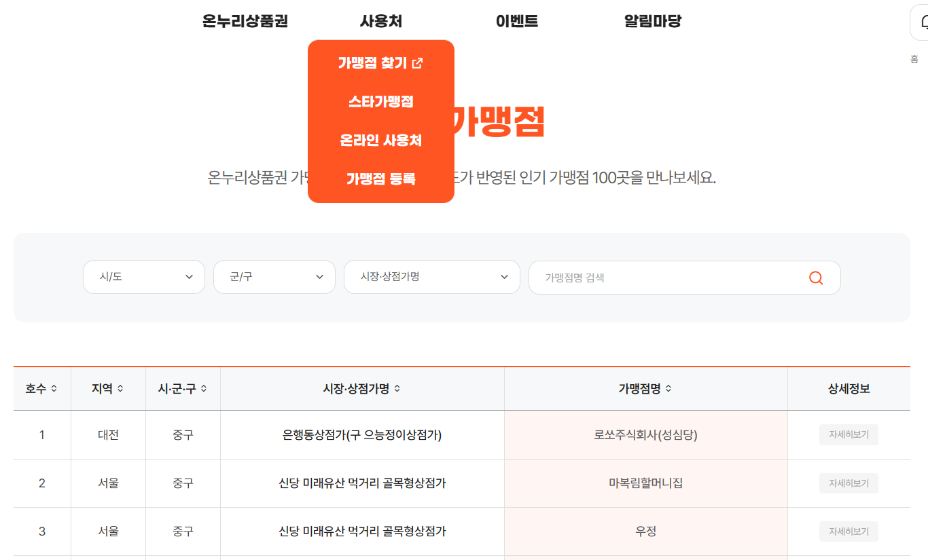Viewport: 928px width, 560px height.
Task: Open 온누리상품권 top menu
Action: click(245, 22)
